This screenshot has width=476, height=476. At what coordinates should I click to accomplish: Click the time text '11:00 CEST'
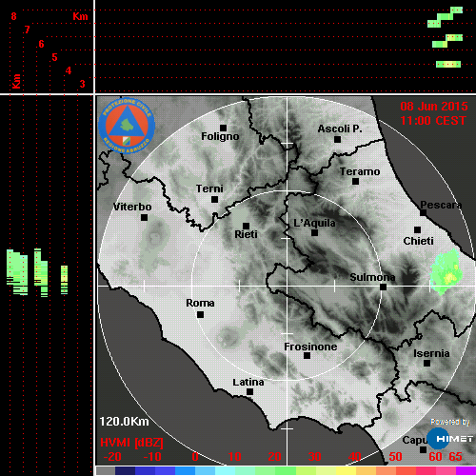pos(433,121)
